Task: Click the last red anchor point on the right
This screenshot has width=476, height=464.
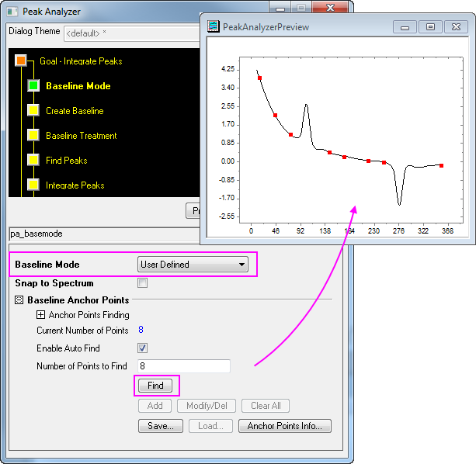Action: click(x=441, y=165)
